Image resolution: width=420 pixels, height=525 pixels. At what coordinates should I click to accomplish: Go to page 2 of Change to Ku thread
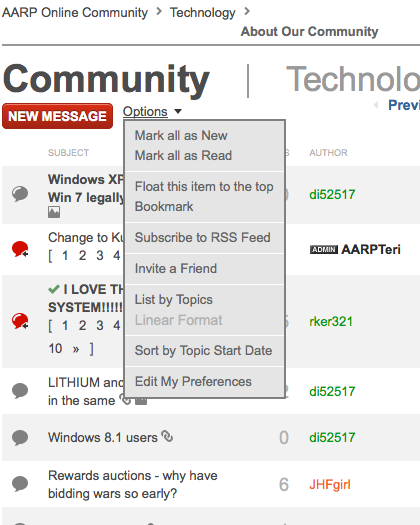pos(82,256)
